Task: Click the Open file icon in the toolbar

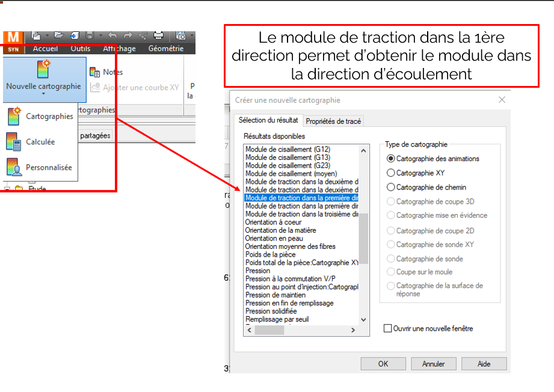Action: (x=60, y=35)
